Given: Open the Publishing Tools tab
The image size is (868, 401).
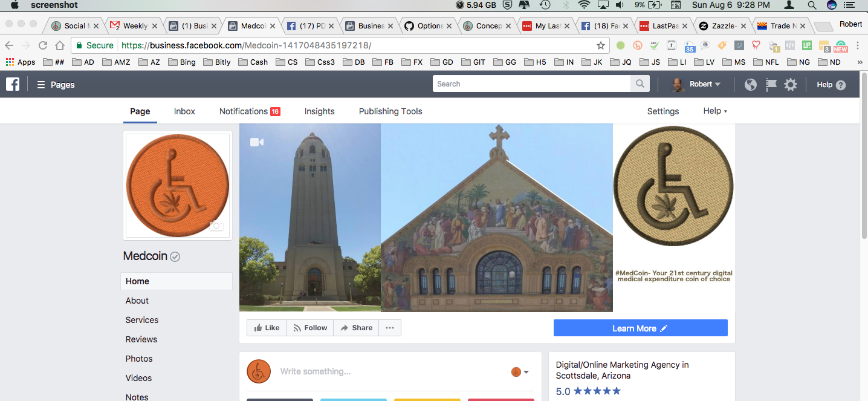Looking at the screenshot, I should click(x=390, y=111).
